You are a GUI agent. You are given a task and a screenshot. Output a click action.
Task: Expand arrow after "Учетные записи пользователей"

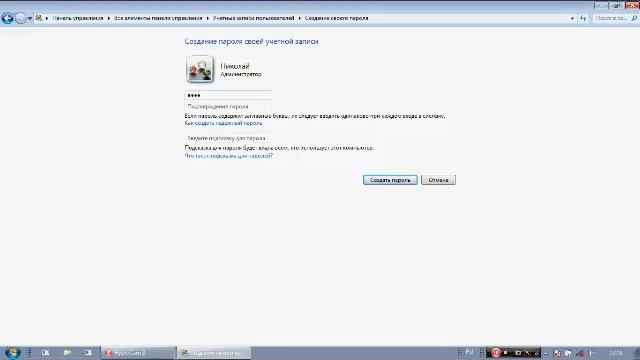click(300, 18)
